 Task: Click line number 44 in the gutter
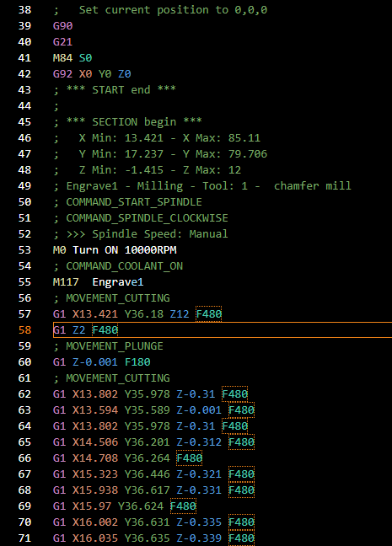24,106
